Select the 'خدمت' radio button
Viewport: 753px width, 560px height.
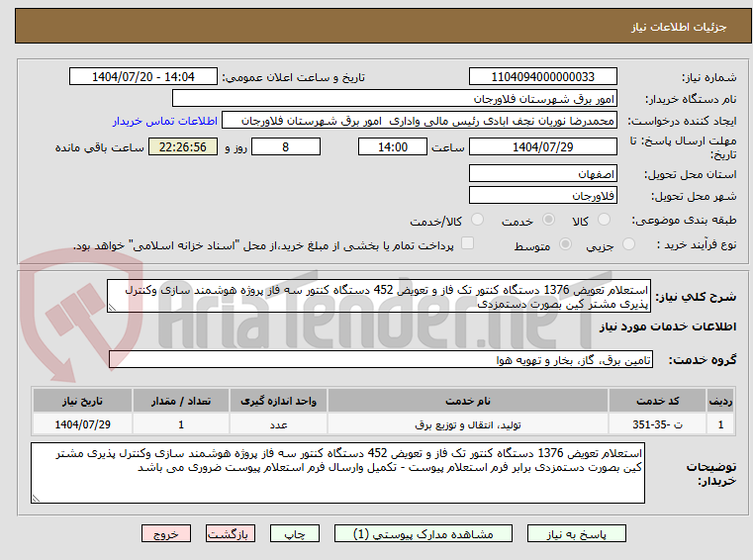[x=548, y=220]
